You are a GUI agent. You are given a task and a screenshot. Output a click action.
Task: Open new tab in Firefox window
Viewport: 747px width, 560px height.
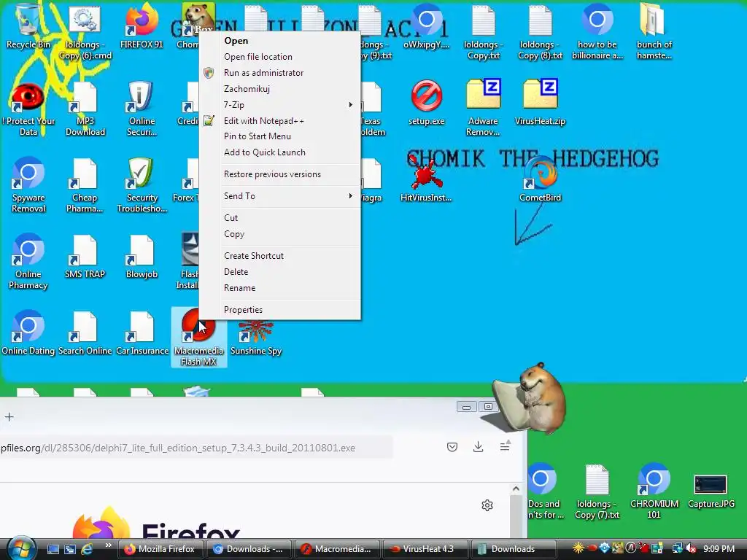point(9,417)
